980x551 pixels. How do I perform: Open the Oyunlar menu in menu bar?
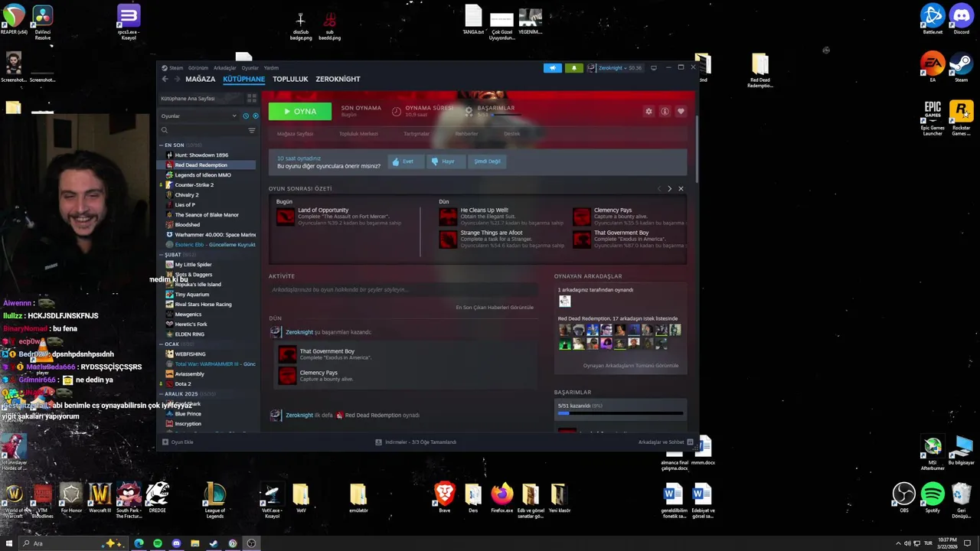tap(250, 67)
